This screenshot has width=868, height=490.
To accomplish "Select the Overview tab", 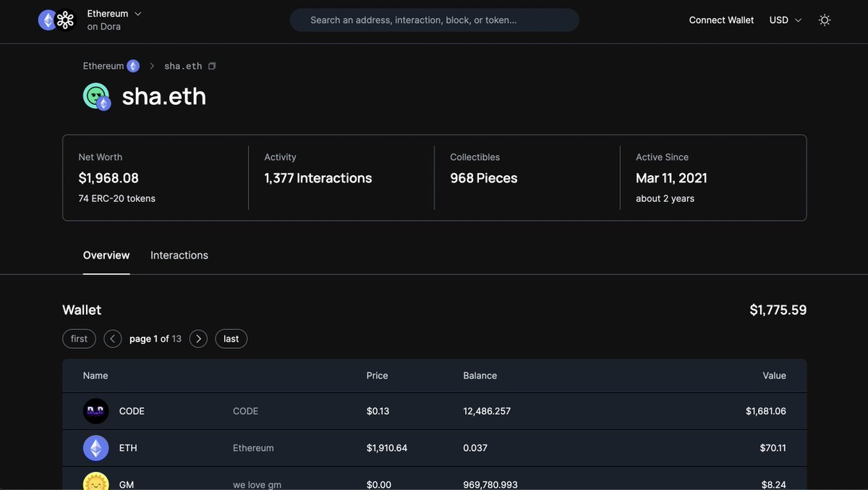I will 106,255.
